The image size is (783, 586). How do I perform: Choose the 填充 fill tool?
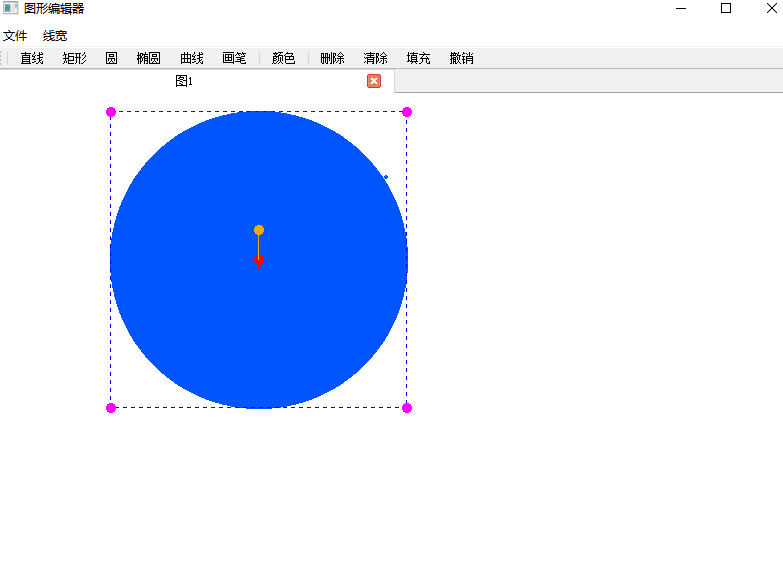click(418, 58)
